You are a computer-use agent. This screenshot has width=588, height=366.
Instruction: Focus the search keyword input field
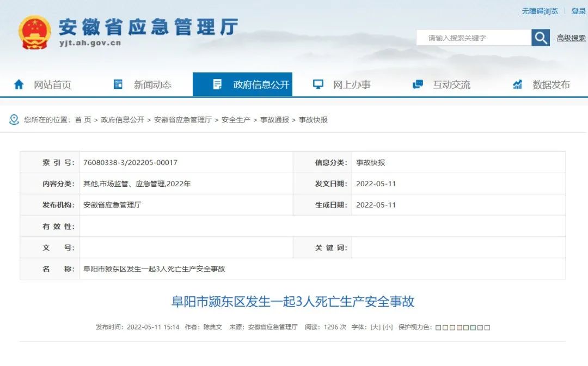pyautogui.click(x=474, y=38)
